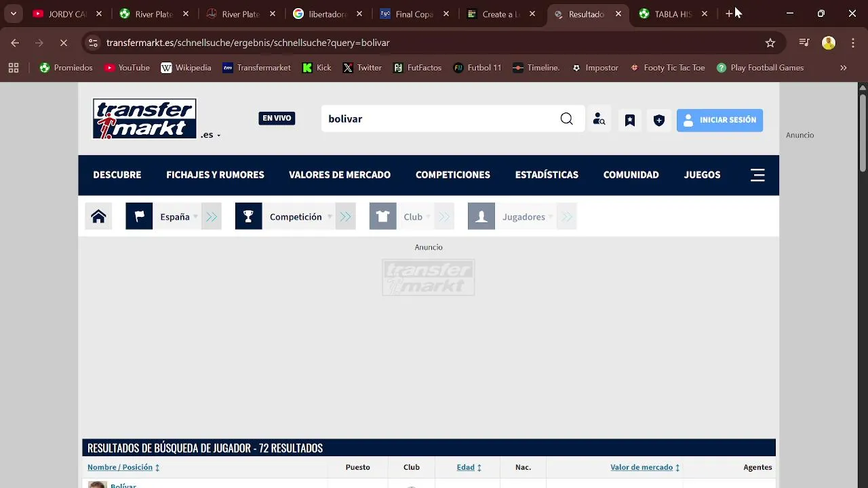The width and height of the screenshot is (868, 488).
Task: Open Chrome apps grid shortcut
Action: click(x=14, y=68)
